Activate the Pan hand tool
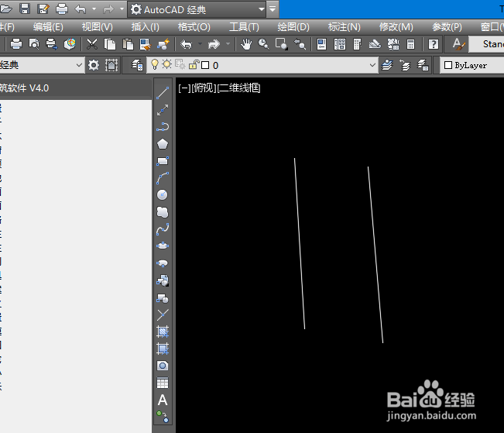The image size is (504, 433). point(246,44)
